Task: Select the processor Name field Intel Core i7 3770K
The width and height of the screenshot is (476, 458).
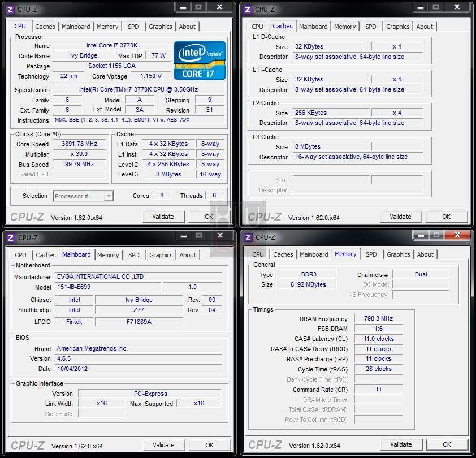Action: coord(112,46)
